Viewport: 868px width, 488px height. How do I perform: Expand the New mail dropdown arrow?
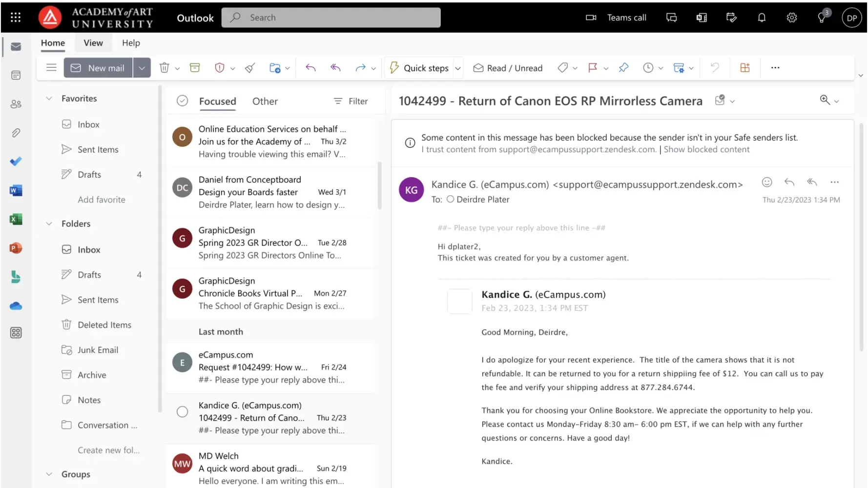pyautogui.click(x=142, y=68)
